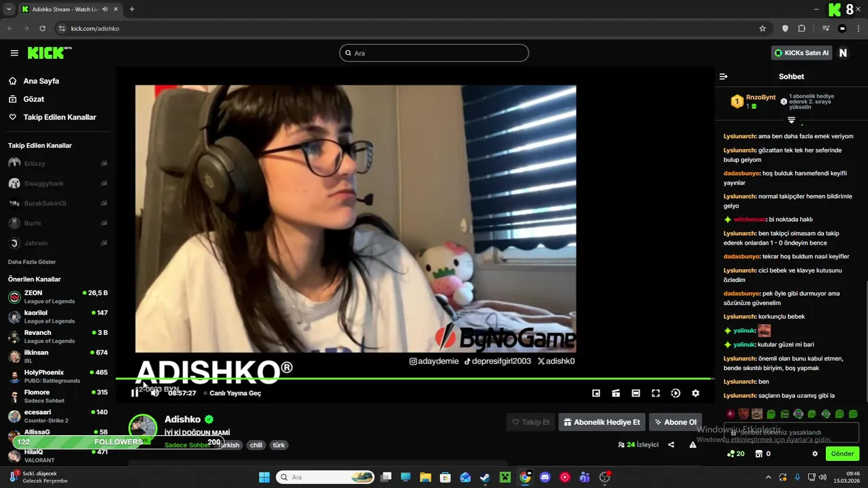868x488 pixels.
Task: Expand Daha Fazla Göster list
Action: point(32,262)
